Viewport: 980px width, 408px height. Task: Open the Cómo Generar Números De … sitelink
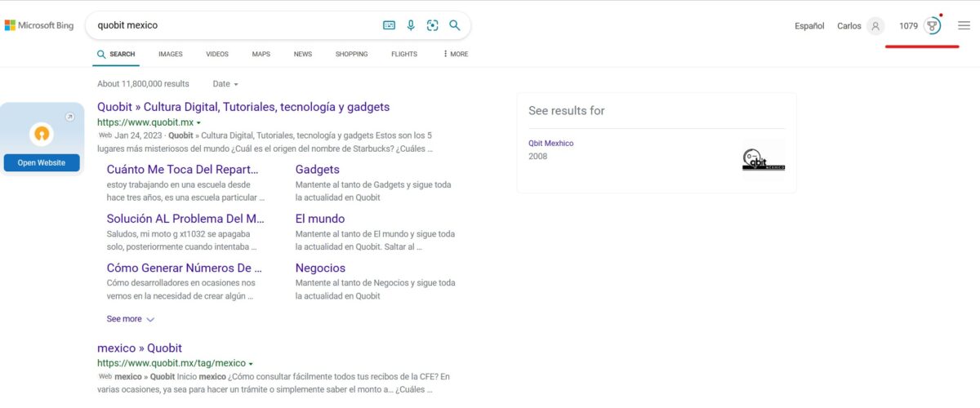[x=185, y=268]
